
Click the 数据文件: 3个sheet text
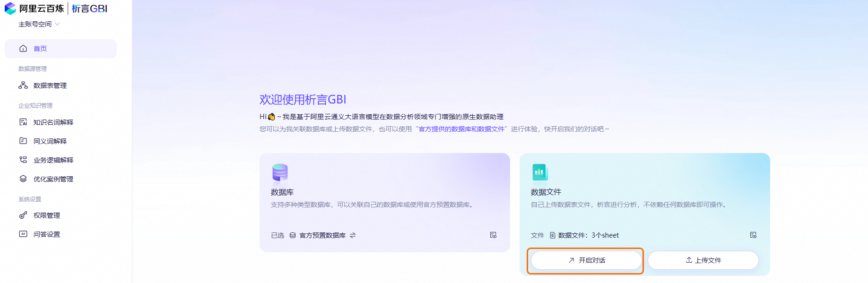coord(589,235)
